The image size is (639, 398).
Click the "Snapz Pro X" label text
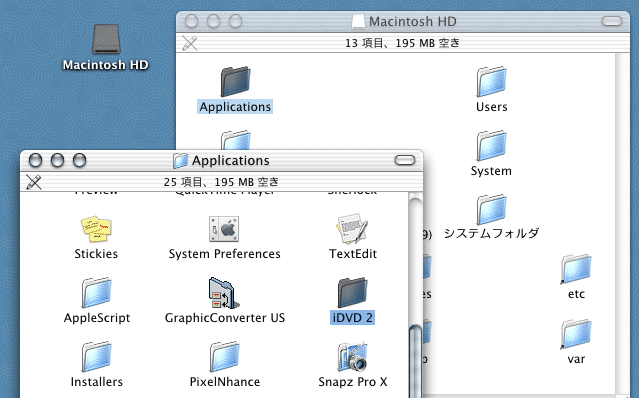coord(353,382)
